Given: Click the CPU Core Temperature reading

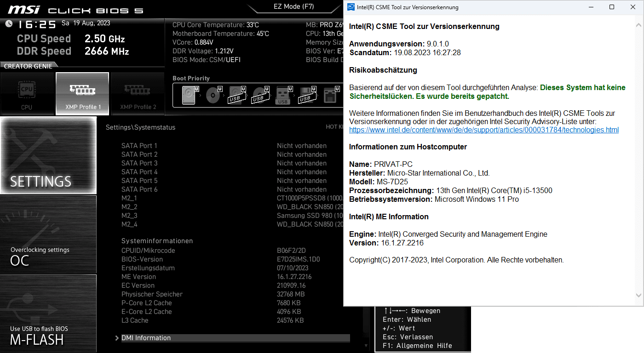Looking at the screenshot, I should coord(216,25).
